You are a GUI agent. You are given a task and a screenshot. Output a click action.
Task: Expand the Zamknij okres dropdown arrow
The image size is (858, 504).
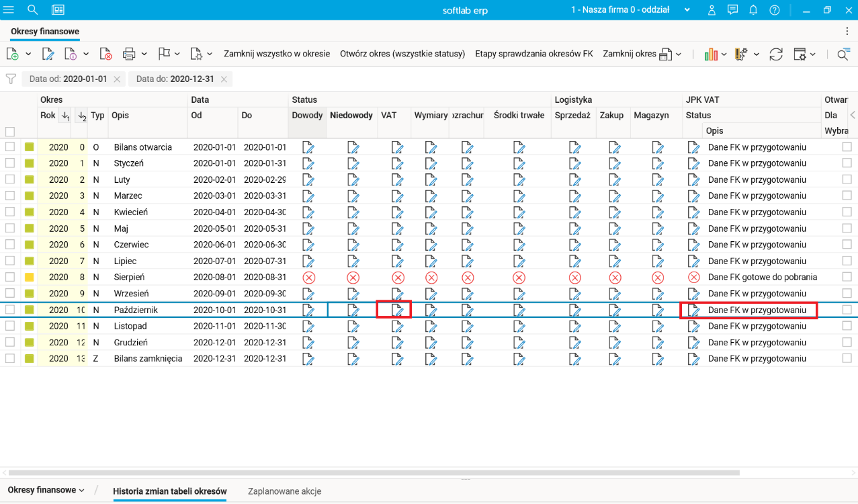point(679,54)
